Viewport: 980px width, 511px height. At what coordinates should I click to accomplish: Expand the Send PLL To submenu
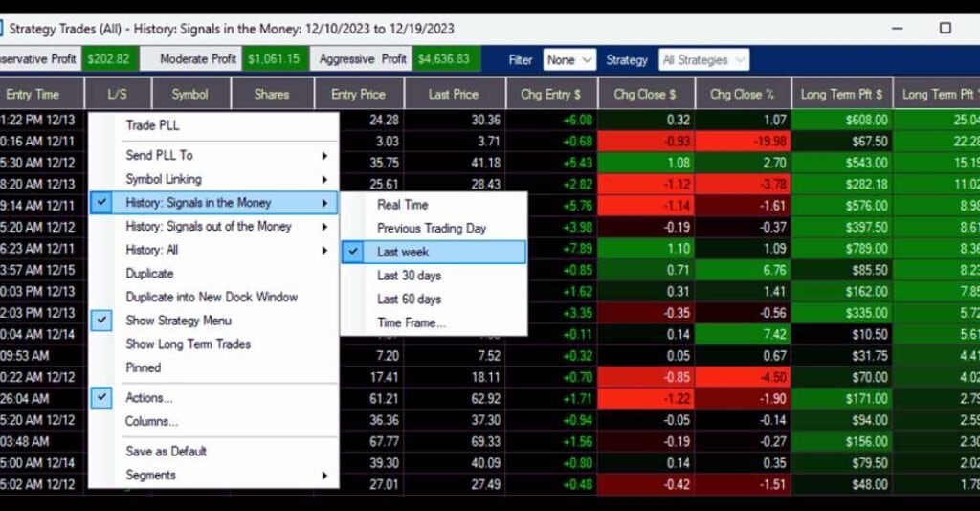159,155
